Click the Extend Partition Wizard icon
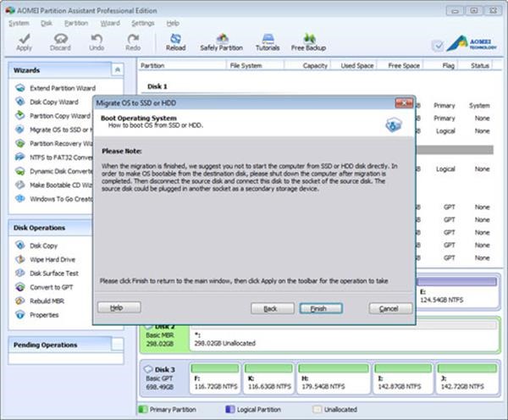 [20, 88]
